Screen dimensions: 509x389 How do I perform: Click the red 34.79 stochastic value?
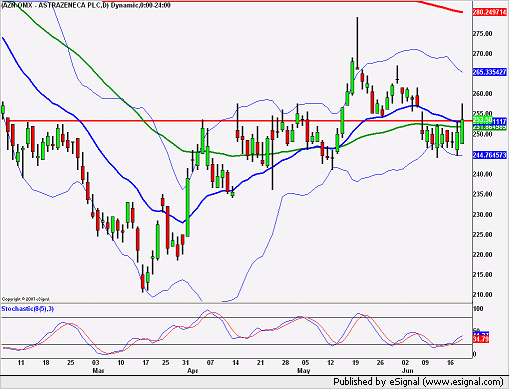(481, 339)
